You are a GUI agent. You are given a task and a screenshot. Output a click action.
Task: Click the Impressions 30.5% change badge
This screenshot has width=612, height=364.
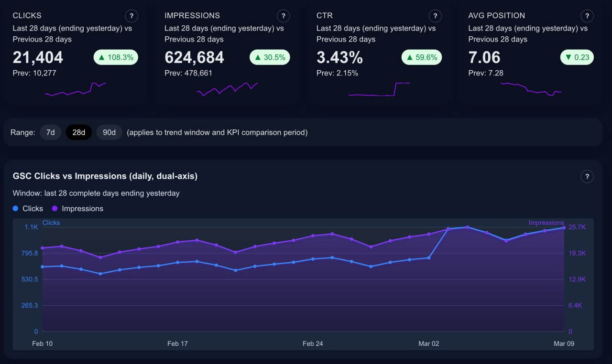coord(270,58)
